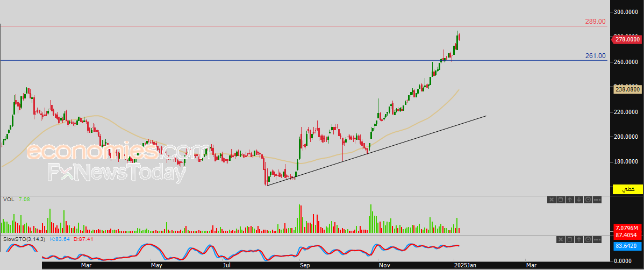The width and height of the screenshot is (644, 270).
Task: Select the VOL indicator label
Action: (x=9, y=200)
